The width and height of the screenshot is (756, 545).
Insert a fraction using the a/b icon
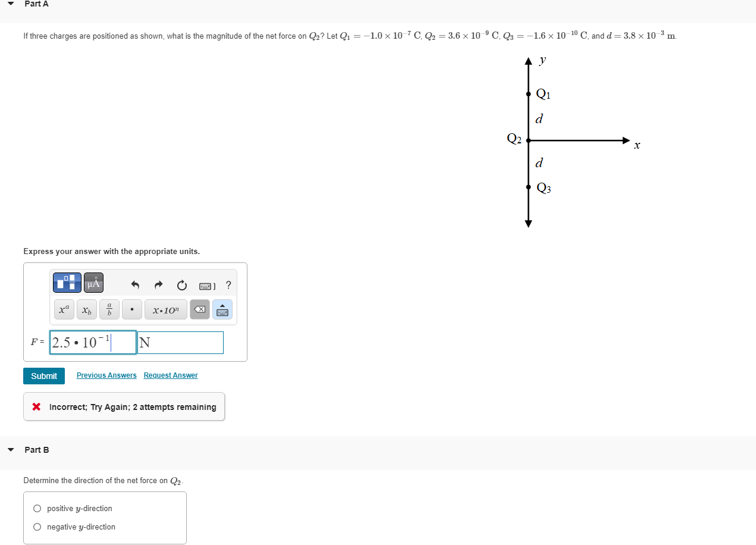click(x=109, y=309)
